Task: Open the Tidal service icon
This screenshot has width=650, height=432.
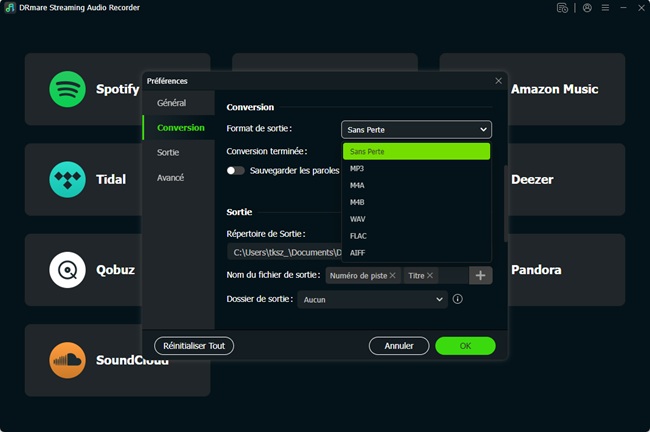Action: [x=67, y=180]
